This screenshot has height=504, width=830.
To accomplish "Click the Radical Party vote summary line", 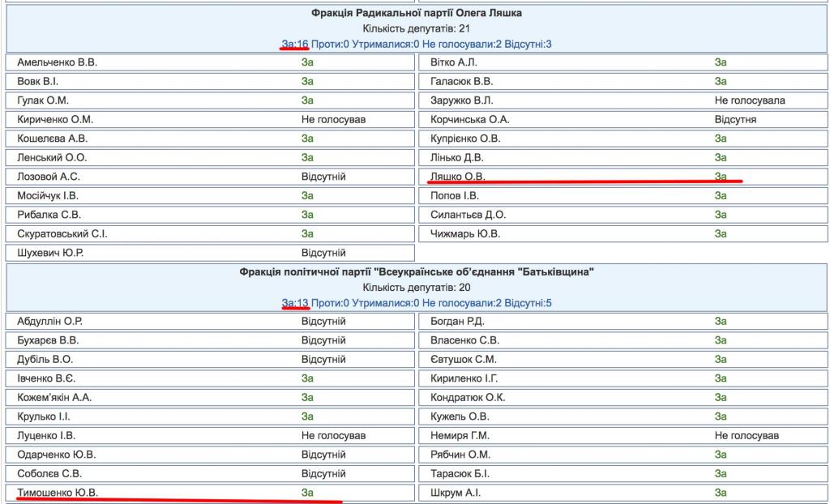I will coord(416,44).
